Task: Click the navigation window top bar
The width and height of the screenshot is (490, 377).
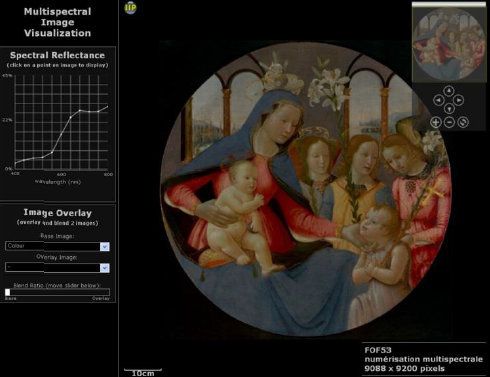Action: (x=449, y=4)
